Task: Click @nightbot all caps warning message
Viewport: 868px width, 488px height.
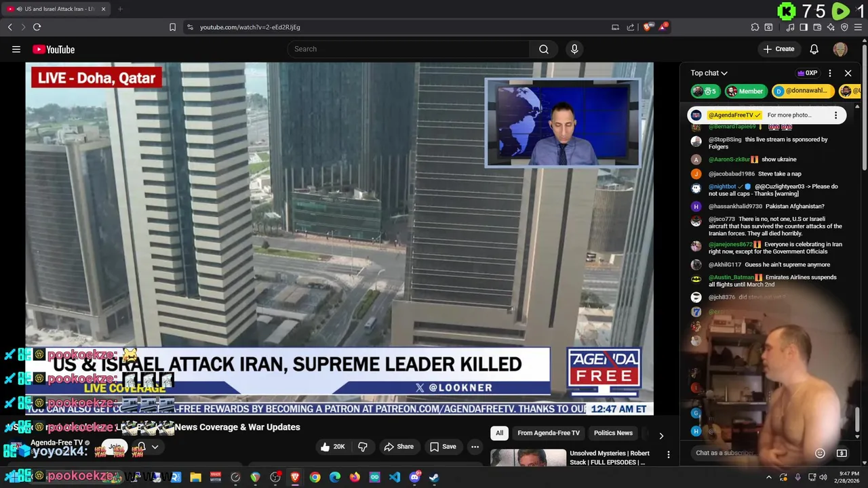Action: tap(769, 190)
